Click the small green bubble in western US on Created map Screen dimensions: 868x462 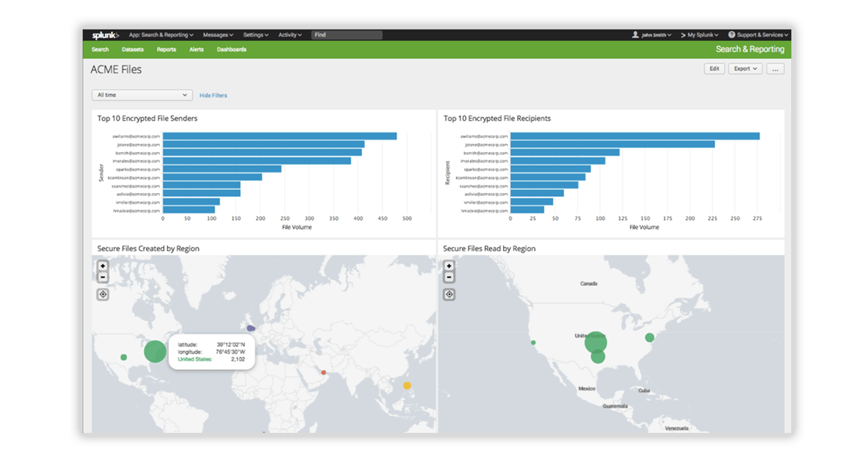pos(124,357)
